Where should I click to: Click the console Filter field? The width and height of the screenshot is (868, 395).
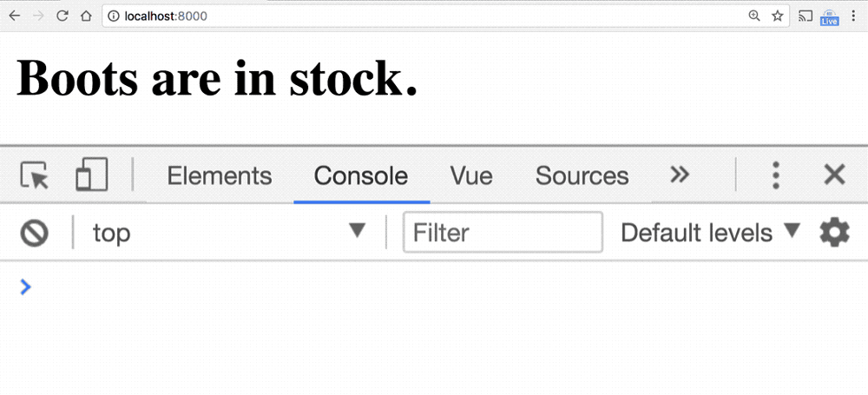(503, 232)
